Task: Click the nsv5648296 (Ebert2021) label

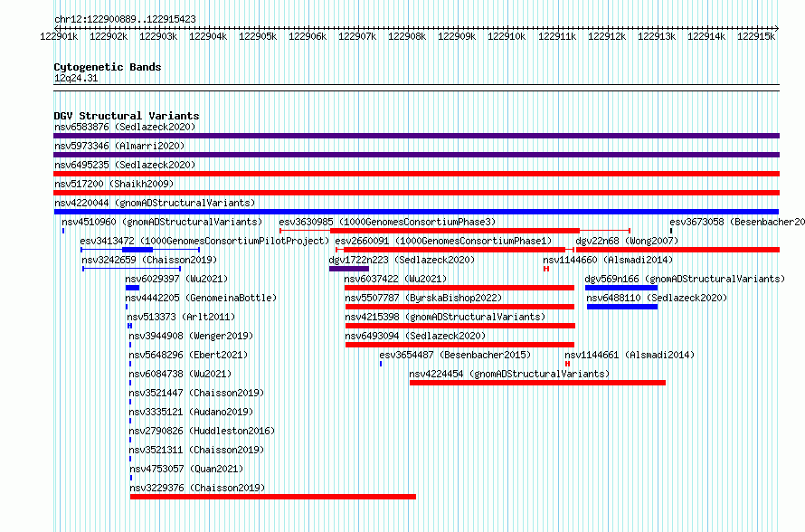Action: (x=188, y=355)
